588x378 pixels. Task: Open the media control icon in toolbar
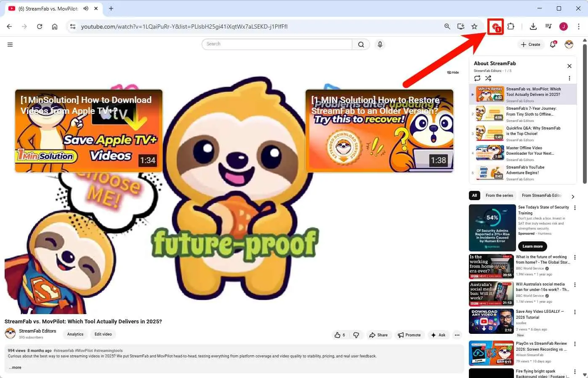[x=548, y=26]
